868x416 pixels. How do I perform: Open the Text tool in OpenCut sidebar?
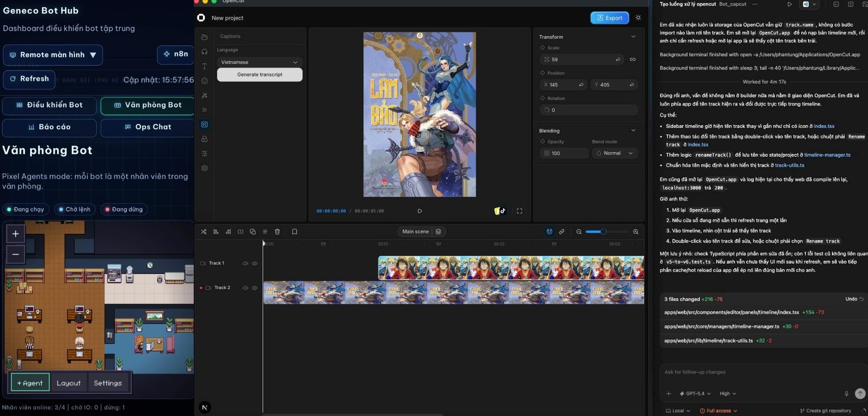click(x=204, y=66)
